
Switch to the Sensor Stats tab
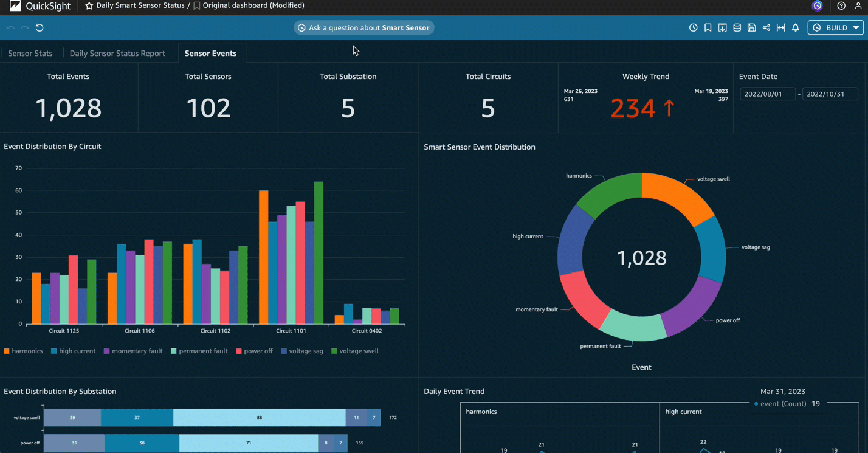click(x=30, y=53)
